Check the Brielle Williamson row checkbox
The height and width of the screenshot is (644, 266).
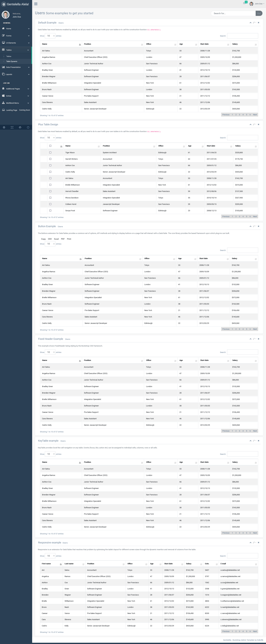50,185
